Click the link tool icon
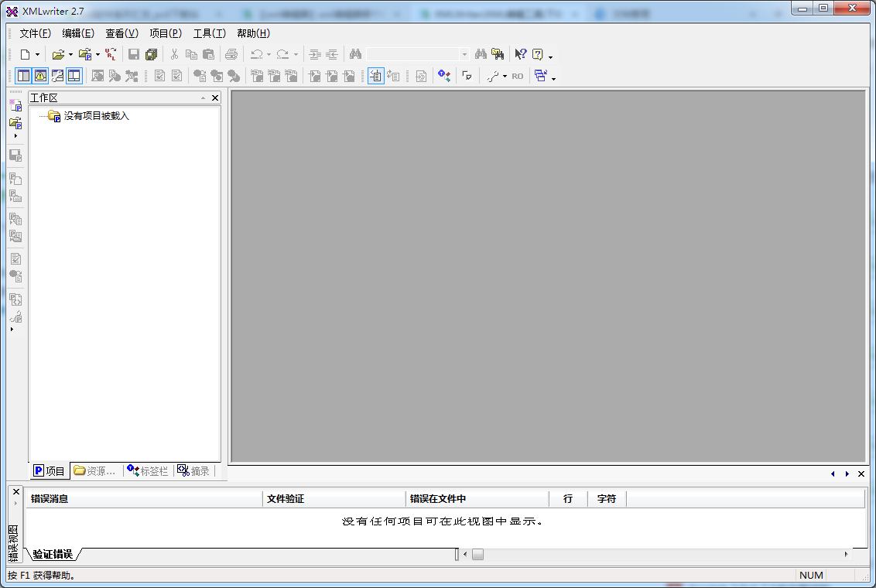Image resolution: width=876 pixels, height=588 pixels. [x=493, y=76]
